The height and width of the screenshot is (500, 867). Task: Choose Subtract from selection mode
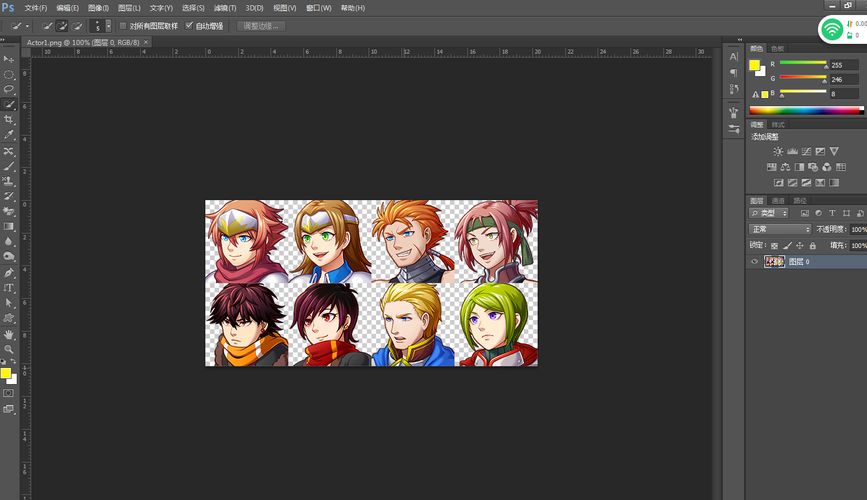[77, 26]
